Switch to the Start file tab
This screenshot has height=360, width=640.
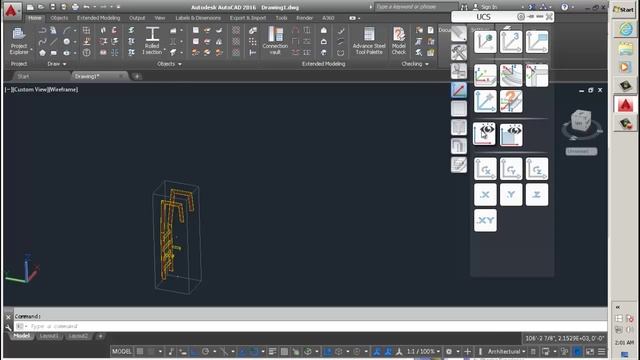tap(23, 76)
